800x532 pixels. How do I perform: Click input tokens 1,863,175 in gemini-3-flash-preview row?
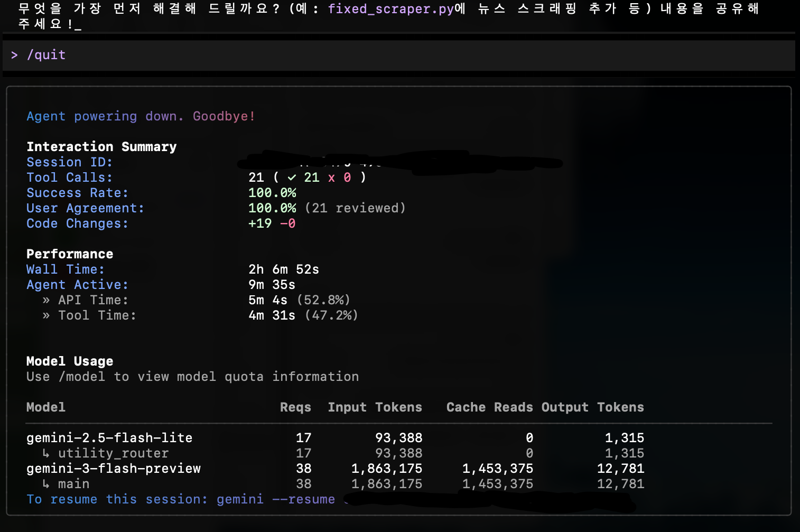[x=387, y=469]
